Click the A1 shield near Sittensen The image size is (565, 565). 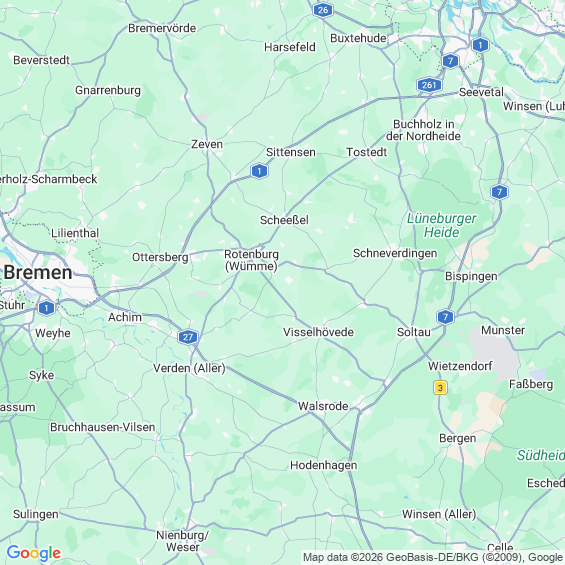point(259,171)
